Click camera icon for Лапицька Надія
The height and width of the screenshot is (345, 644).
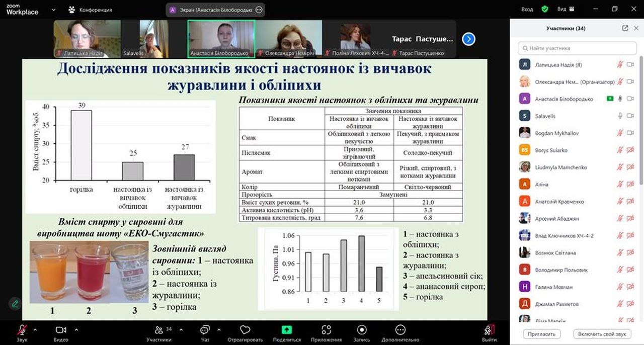click(630, 65)
